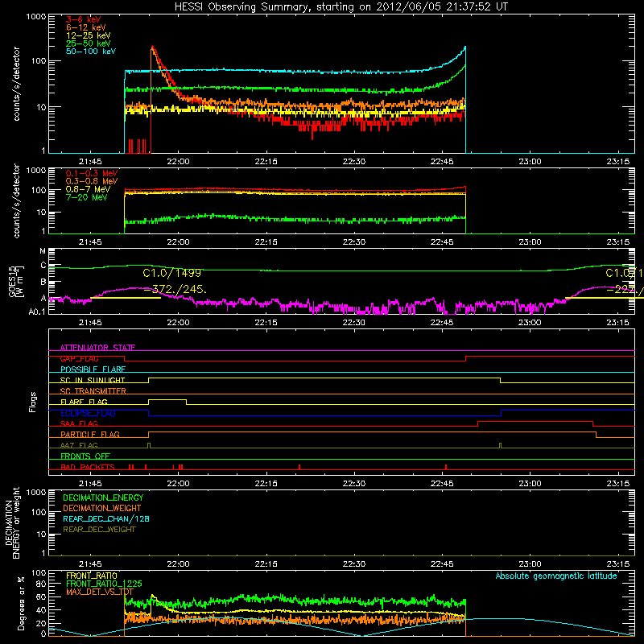Click the SAA_FLAG label
The width and height of the screenshot is (644, 644).
(x=79, y=423)
